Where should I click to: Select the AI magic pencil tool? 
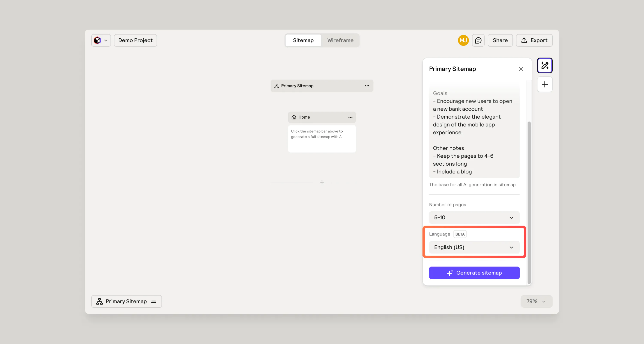click(x=545, y=65)
